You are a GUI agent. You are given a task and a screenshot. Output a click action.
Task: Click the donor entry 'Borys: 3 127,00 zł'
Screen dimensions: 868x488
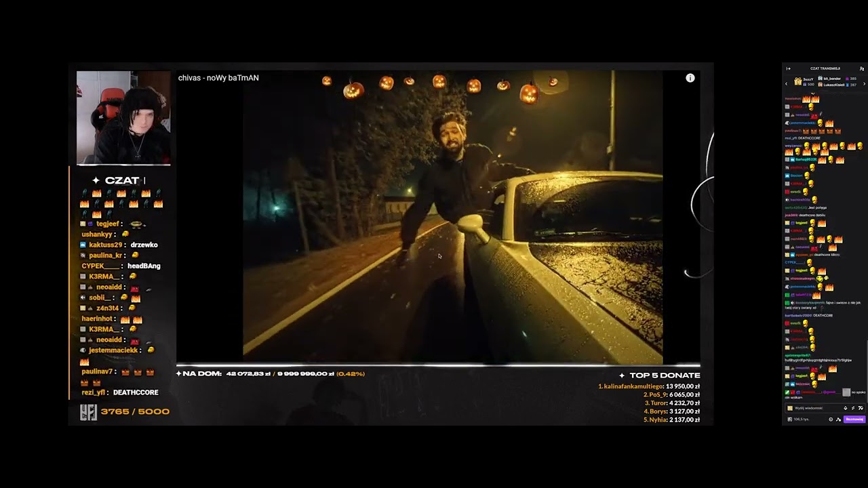(x=671, y=411)
